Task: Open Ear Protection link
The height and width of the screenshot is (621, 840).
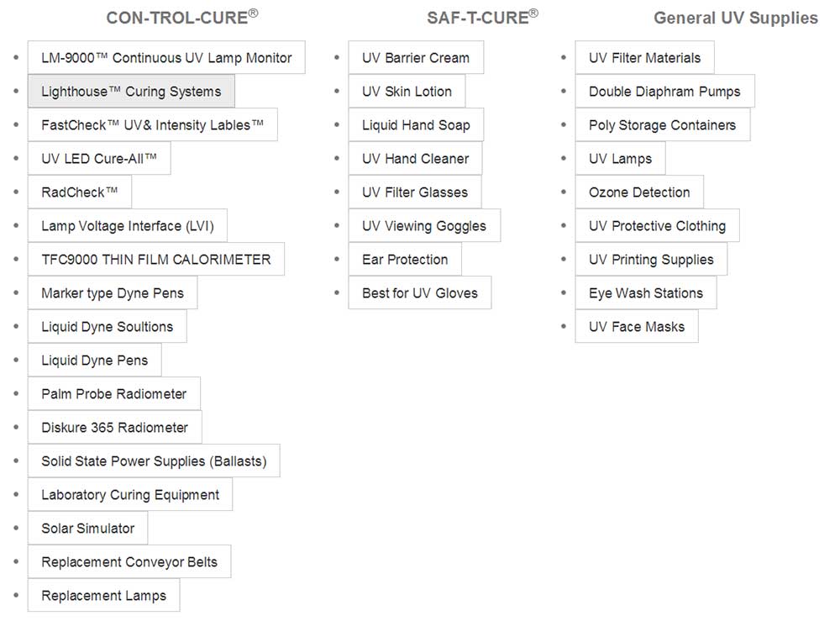Action: pyautogui.click(x=405, y=260)
